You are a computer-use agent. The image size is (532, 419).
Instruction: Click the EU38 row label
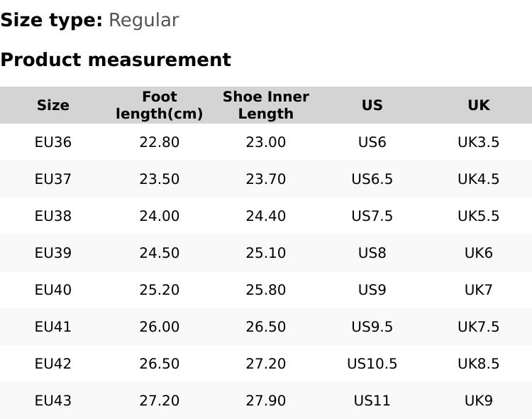(x=53, y=216)
